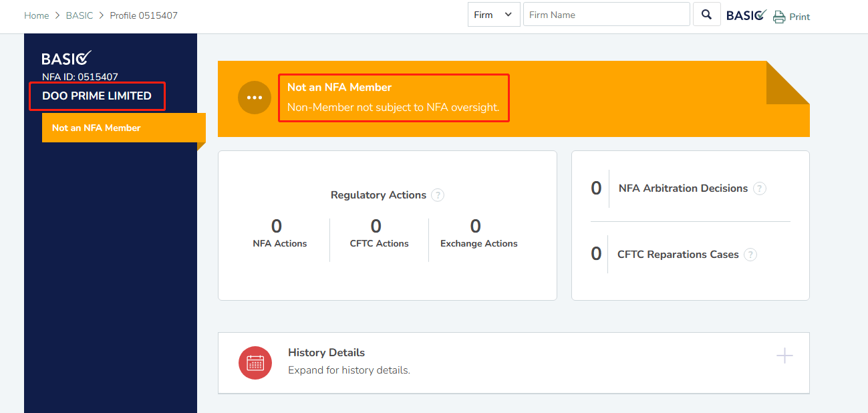868x413 pixels.
Task: Click into the Firm Name search field
Action: (606, 15)
